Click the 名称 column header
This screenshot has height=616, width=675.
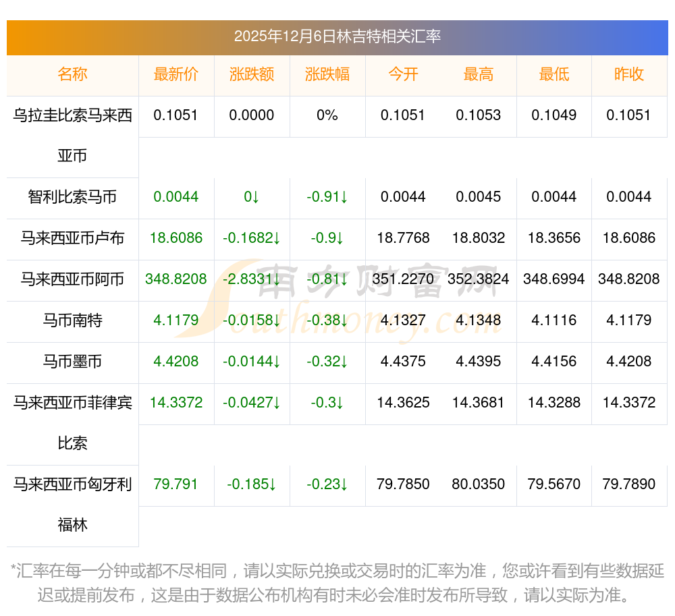coord(72,74)
